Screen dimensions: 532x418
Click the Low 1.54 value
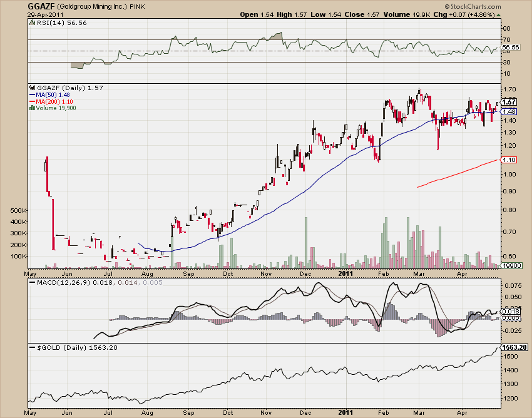pyautogui.click(x=325, y=14)
